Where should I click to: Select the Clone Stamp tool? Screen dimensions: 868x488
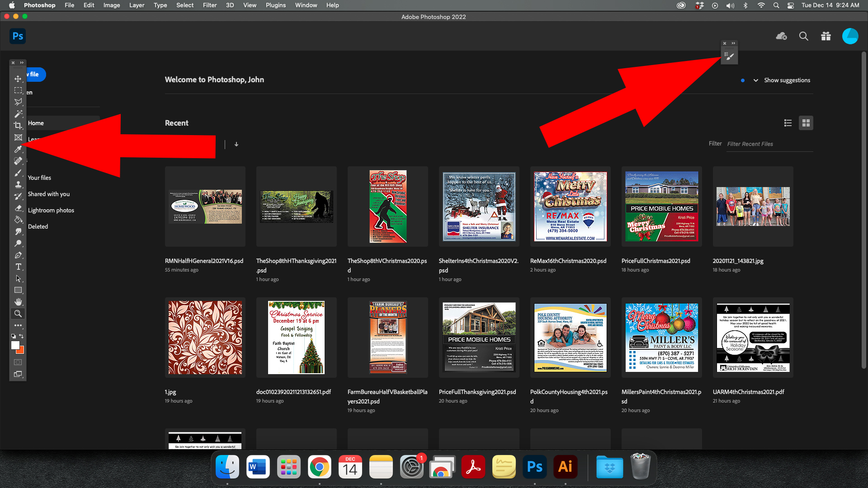[x=18, y=184]
